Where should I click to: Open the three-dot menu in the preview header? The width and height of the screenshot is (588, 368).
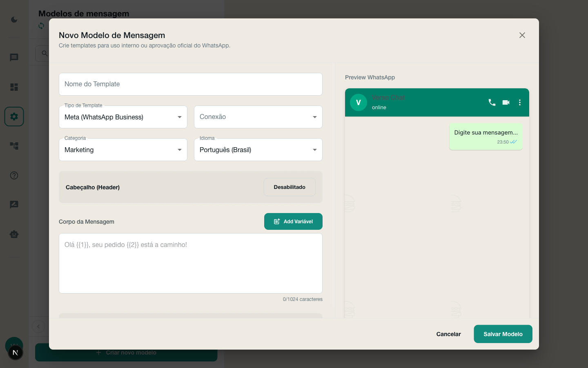coord(520,103)
